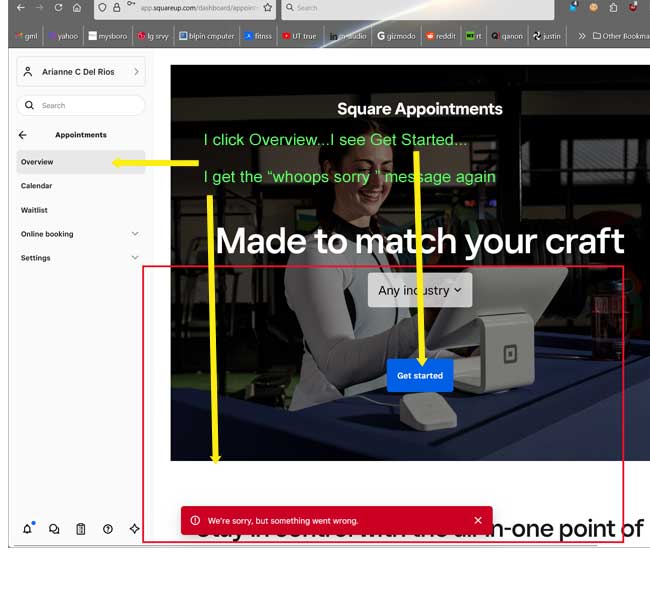Click the browser forward arrow
The image size is (650, 604).
pos(39,7)
